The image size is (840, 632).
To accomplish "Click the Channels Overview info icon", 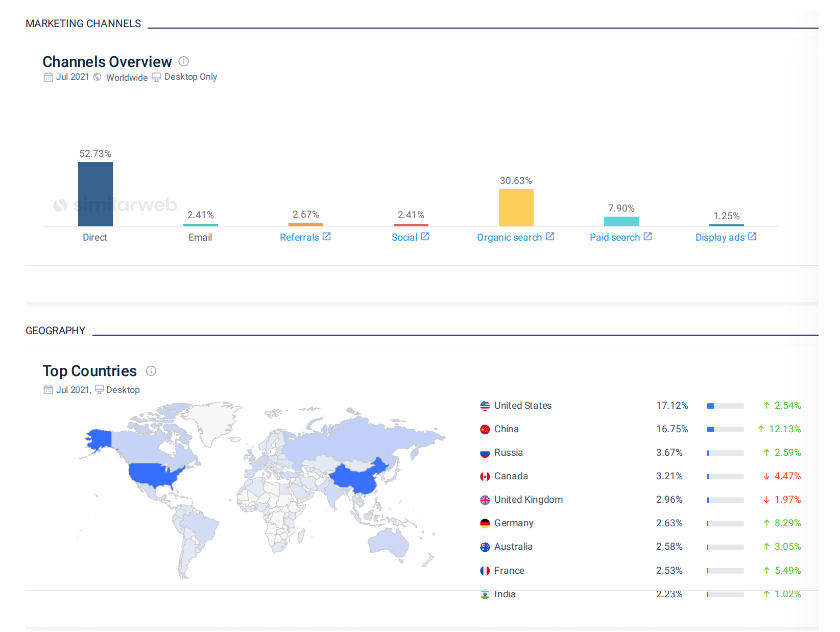I will (184, 62).
